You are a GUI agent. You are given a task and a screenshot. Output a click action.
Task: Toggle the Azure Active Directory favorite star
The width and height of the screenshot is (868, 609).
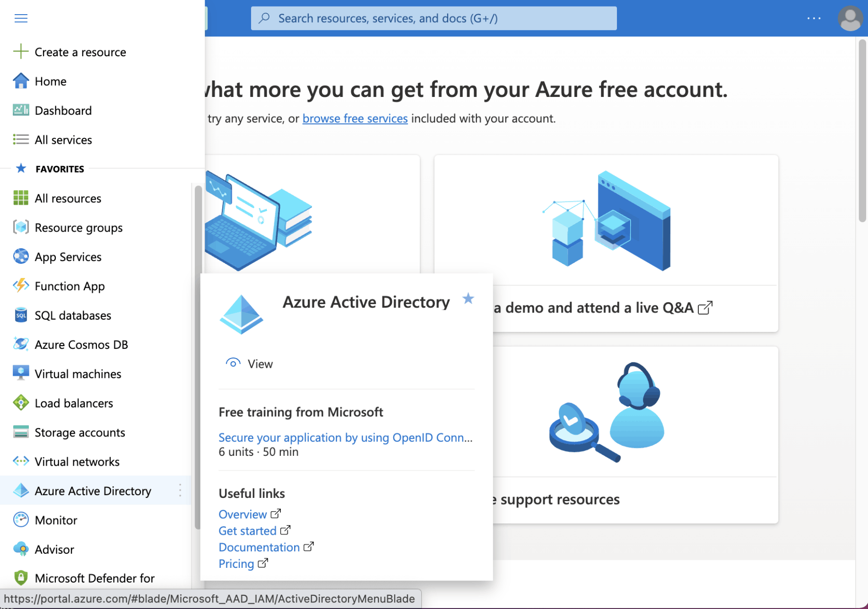[x=468, y=299]
